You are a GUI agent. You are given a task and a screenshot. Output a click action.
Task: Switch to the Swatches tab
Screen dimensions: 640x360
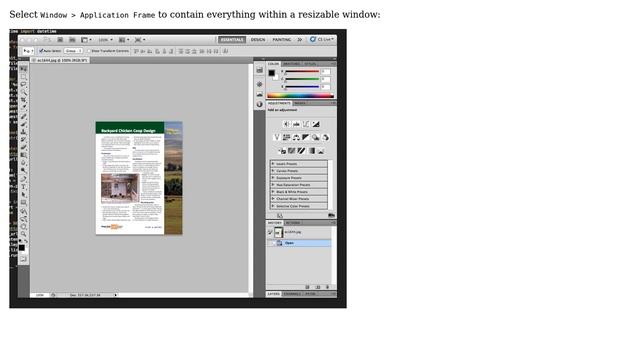pos(291,64)
